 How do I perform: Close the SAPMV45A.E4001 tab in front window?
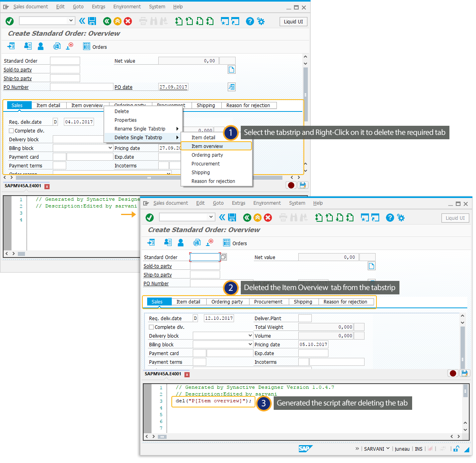click(x=187, y=375)
